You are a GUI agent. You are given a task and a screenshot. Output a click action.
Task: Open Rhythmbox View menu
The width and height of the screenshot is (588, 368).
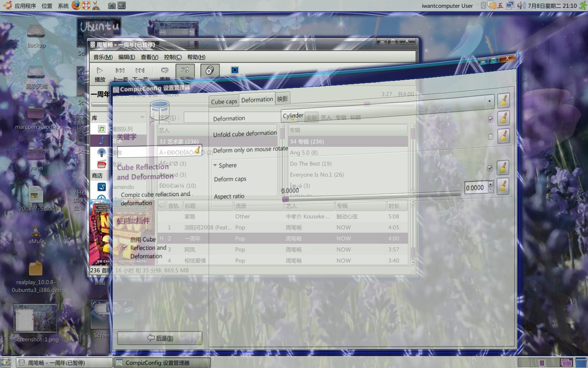point(149,57)
